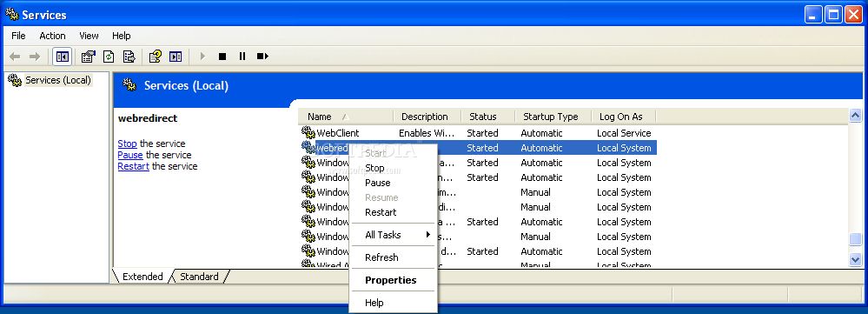
Task: Choose Restart in the context menu
Action: tap(393, 212)
